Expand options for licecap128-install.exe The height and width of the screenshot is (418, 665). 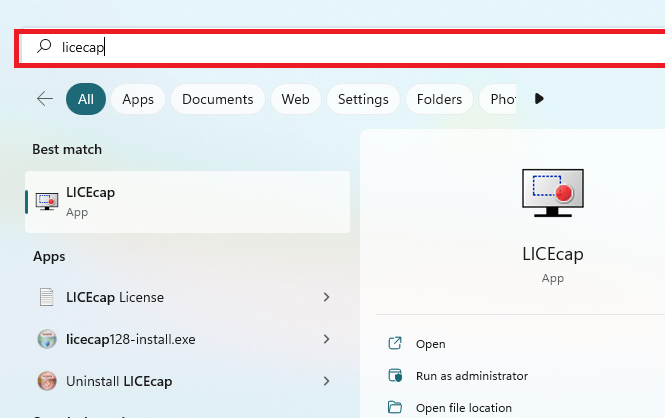tap(326, 339)
